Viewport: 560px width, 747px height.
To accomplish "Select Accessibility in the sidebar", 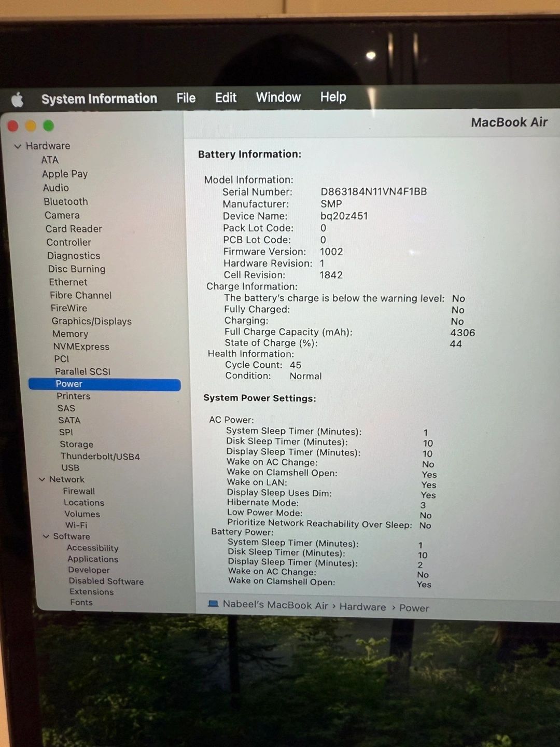I will coord(92,548).
